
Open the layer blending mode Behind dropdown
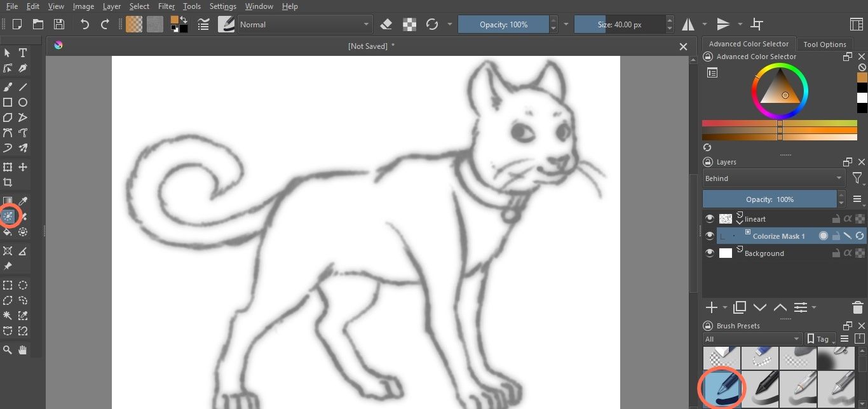773,178
